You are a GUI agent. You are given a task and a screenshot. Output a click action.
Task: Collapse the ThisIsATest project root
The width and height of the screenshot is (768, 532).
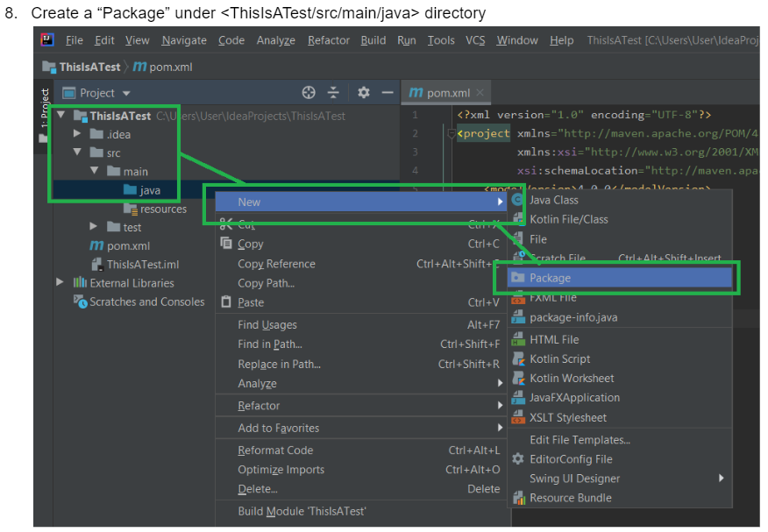click(x=60, y=115)
